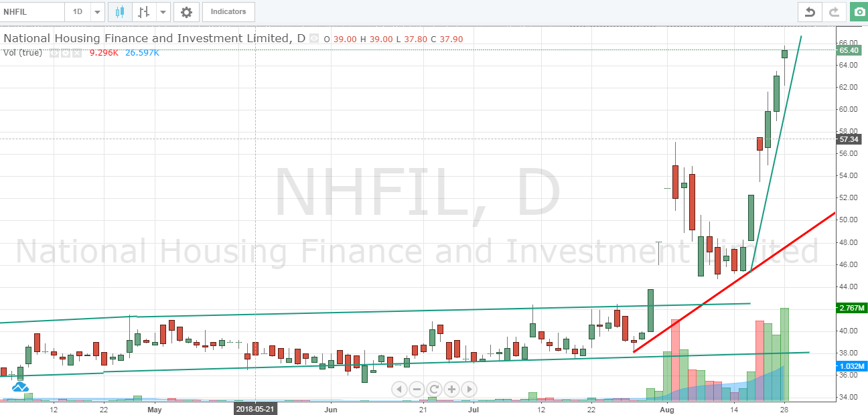The width and height of the screenshot is (868, 415).
Task: Select the candlestick chart style icon
Action: [120, 11]
